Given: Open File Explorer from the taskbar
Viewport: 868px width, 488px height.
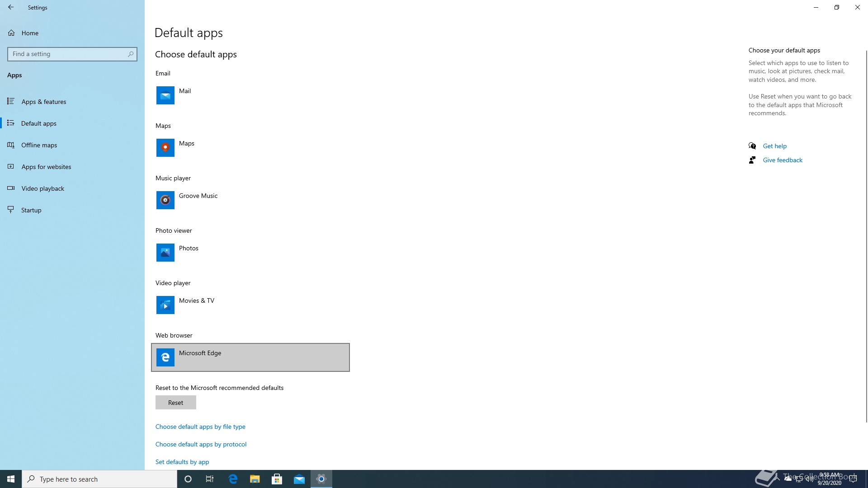Looking at the screenshot, I should tap(255, 479).
